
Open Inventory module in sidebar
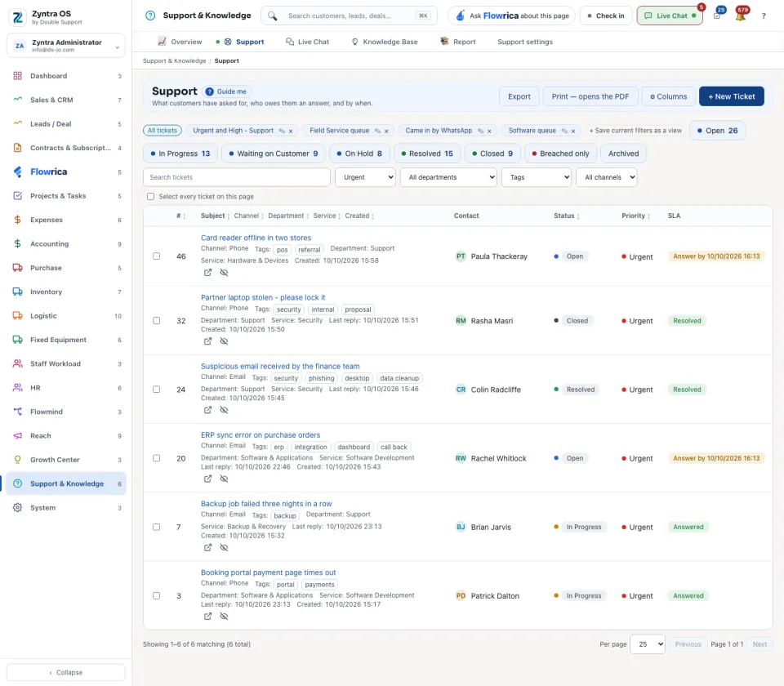click(x=66, y=292)
